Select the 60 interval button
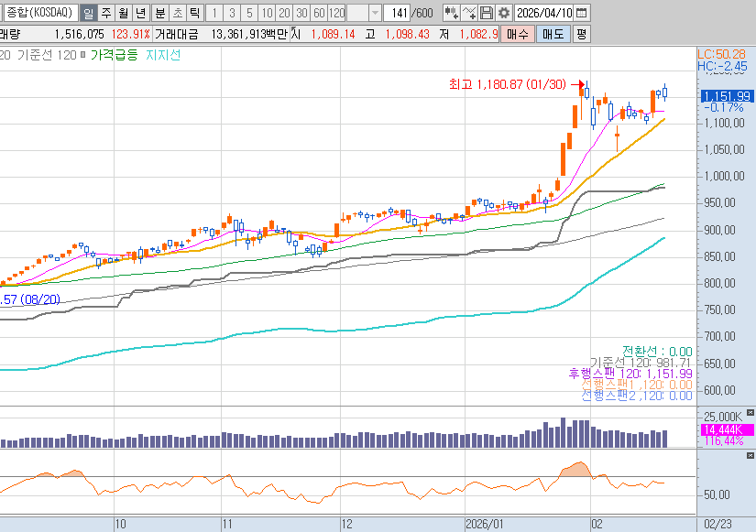 [x=319, y=13]
